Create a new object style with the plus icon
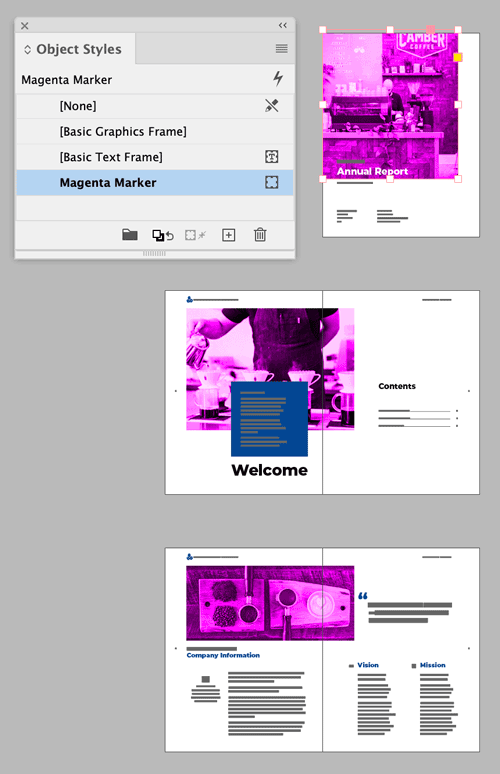 pyautogui.click(x=229, y=235)
